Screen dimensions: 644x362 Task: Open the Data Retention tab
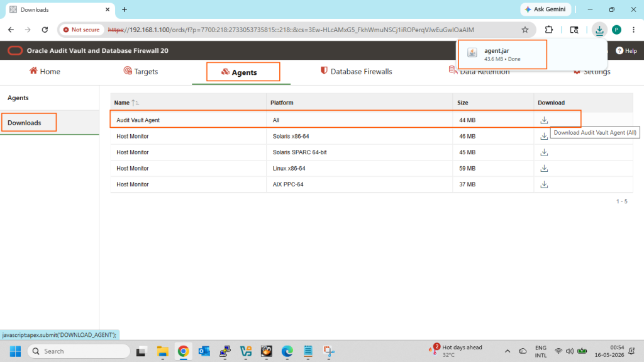[x=479, y=72]
